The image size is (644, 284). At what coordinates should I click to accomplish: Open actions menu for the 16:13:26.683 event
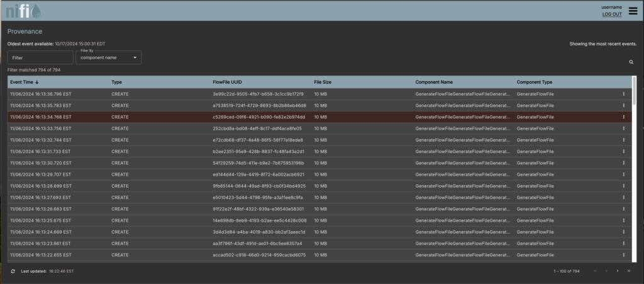click(623, 209)
